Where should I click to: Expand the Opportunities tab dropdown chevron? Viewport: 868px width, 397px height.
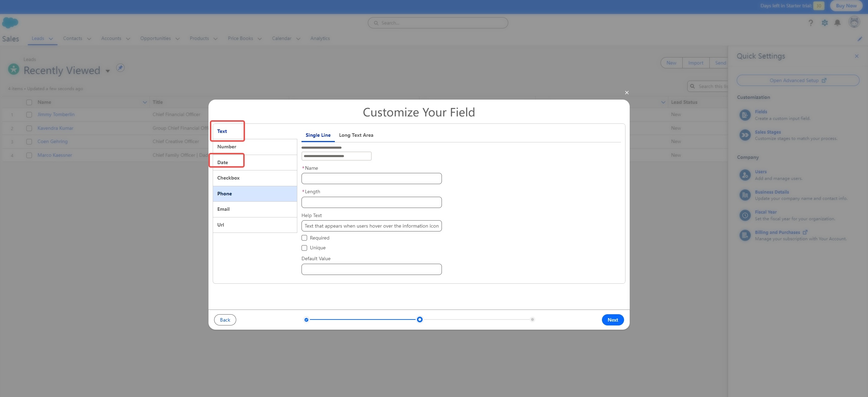click(178, 39)
